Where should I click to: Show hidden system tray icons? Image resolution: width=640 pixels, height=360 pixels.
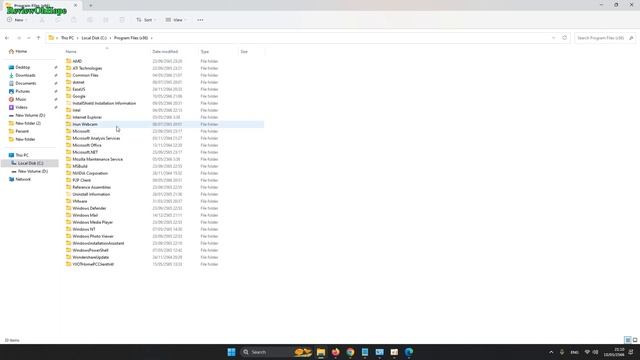[551, 352]
